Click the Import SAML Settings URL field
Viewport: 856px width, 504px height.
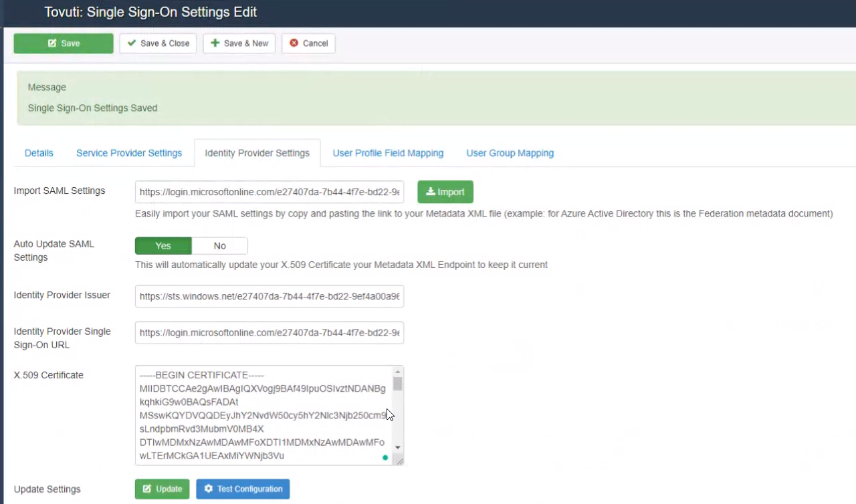269,192
